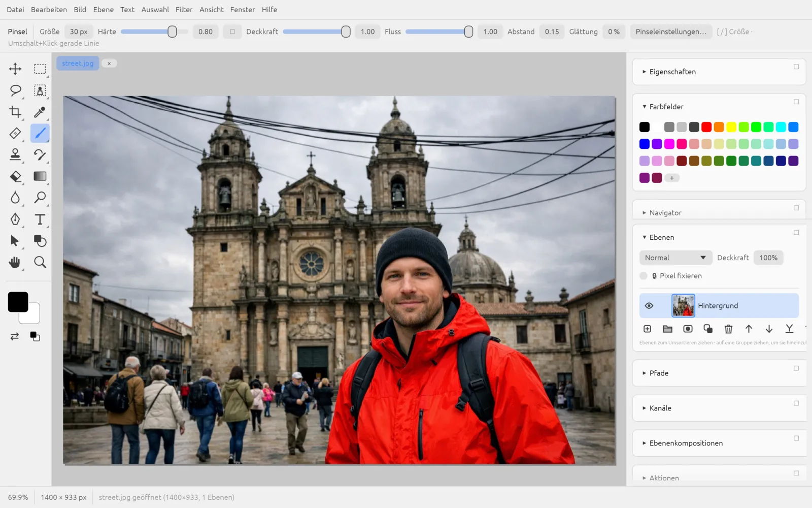Switch to the street.jpg tab

[78, 63]
